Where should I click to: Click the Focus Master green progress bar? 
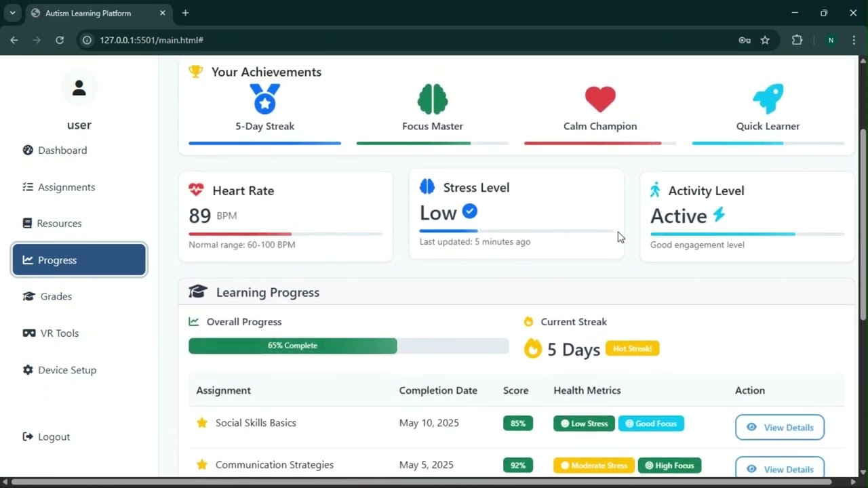coord(433,143)
